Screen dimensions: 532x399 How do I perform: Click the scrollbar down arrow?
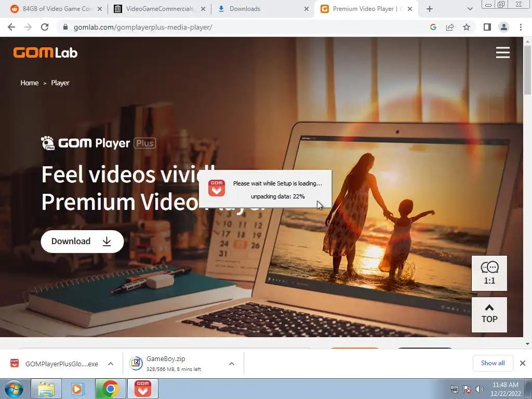click(527, 344)
